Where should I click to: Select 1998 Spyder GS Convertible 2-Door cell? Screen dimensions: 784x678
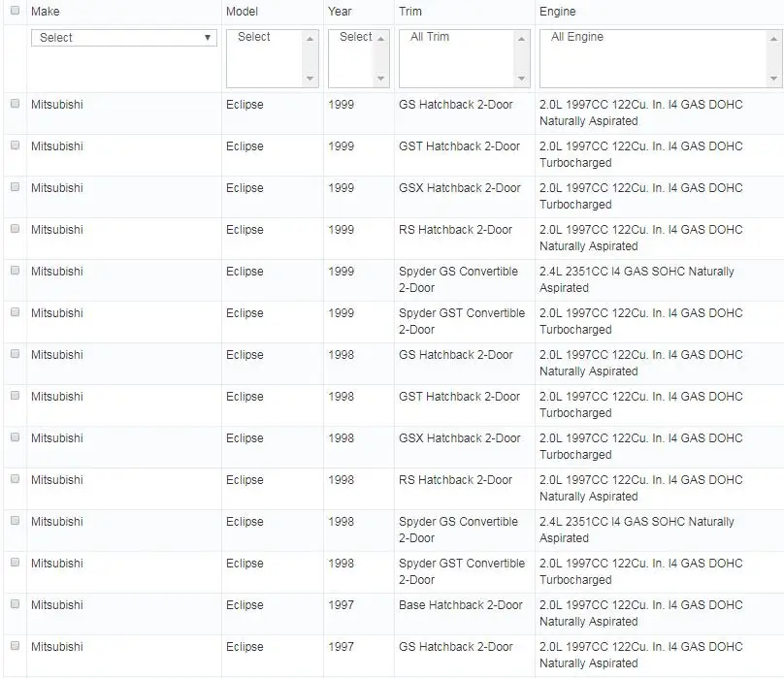point(458,530)
